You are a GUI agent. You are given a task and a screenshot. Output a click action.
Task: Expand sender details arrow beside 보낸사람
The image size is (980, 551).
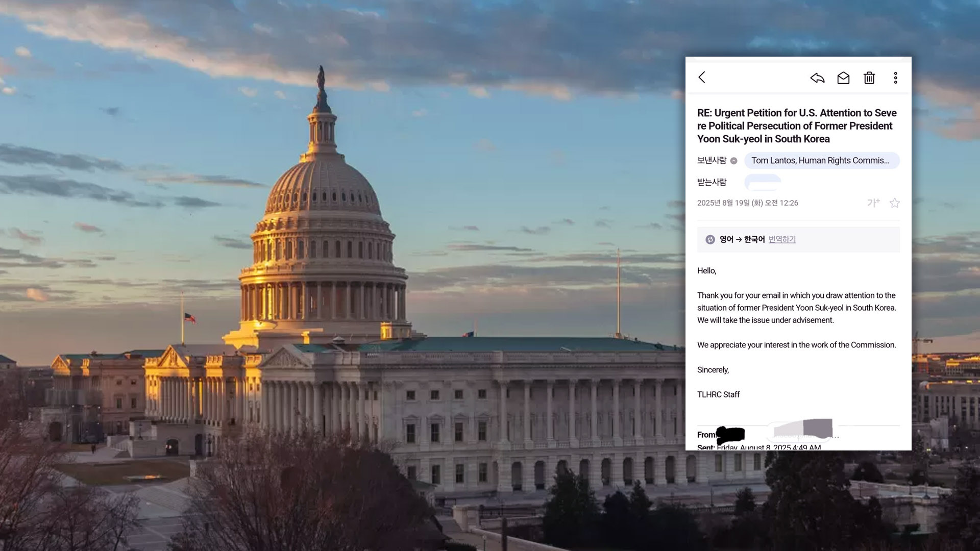coord(733,161)
